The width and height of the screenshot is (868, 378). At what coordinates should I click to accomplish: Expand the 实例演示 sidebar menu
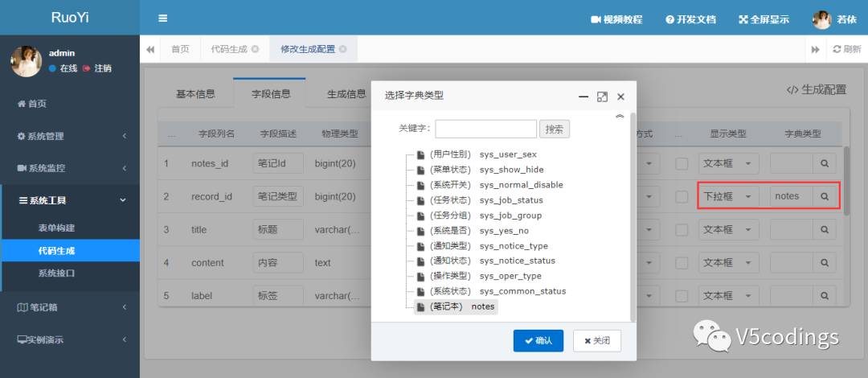point(70,339)
